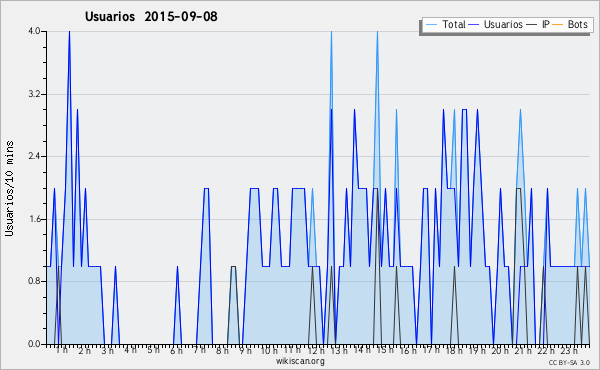
Task: Click the 19 h x-axis label
Action: pyautogui.click(x=477, y=350)
